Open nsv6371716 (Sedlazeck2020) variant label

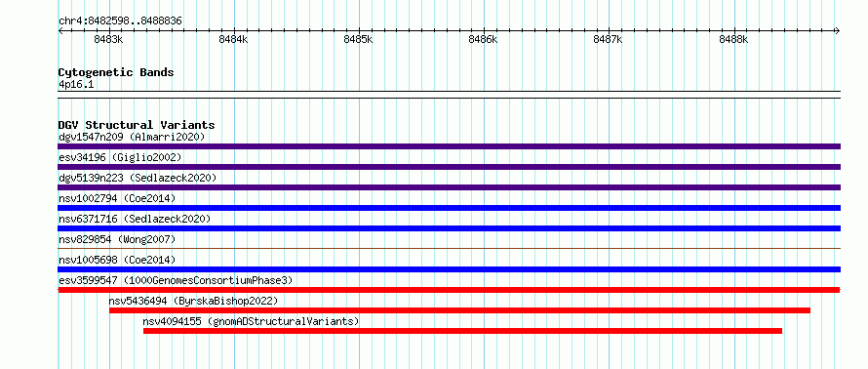pyautogui.click(x=135, y=219)
